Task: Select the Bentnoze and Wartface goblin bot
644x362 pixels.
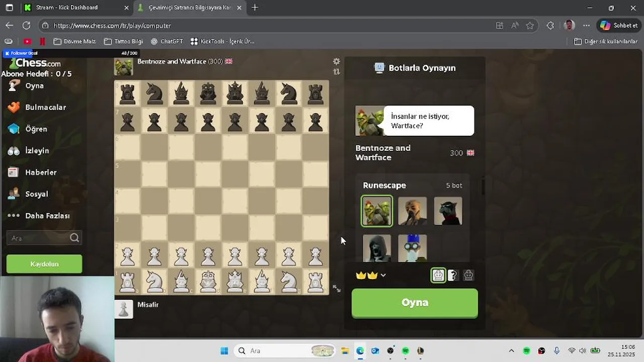Action: pos(377,211)
